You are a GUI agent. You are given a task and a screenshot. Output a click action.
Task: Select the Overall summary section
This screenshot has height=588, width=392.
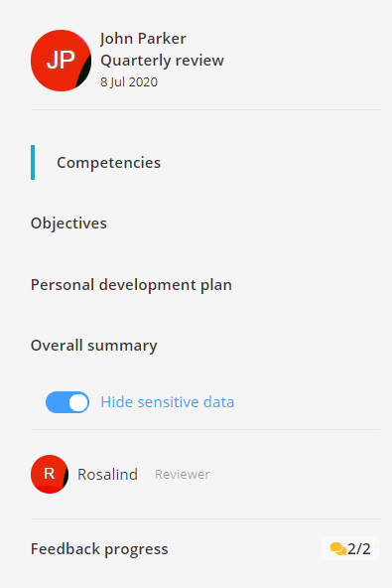94,346
